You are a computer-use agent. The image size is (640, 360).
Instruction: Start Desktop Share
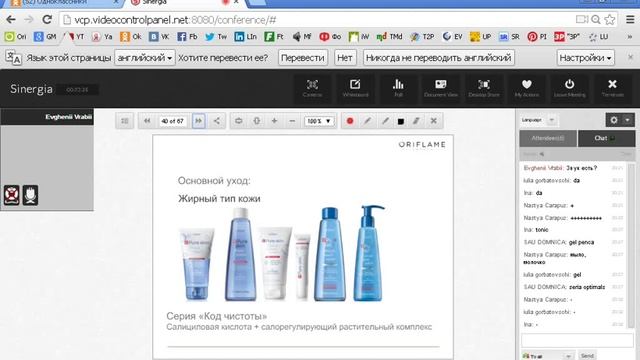[x=484, y=88]
